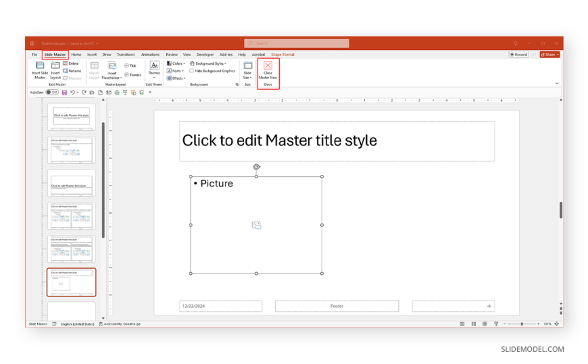Click the vertical scrollbar of the slide area

561,210
